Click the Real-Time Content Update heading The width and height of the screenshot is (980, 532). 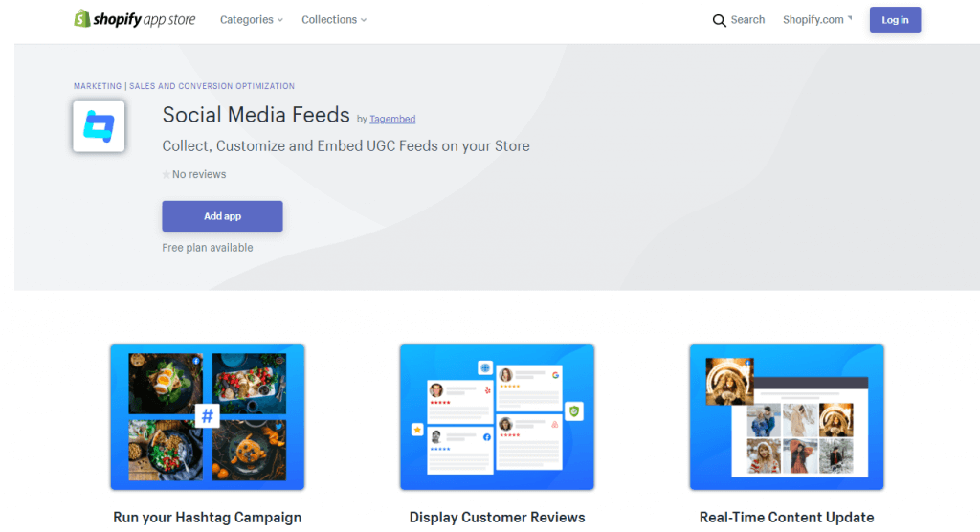point(787,518)
